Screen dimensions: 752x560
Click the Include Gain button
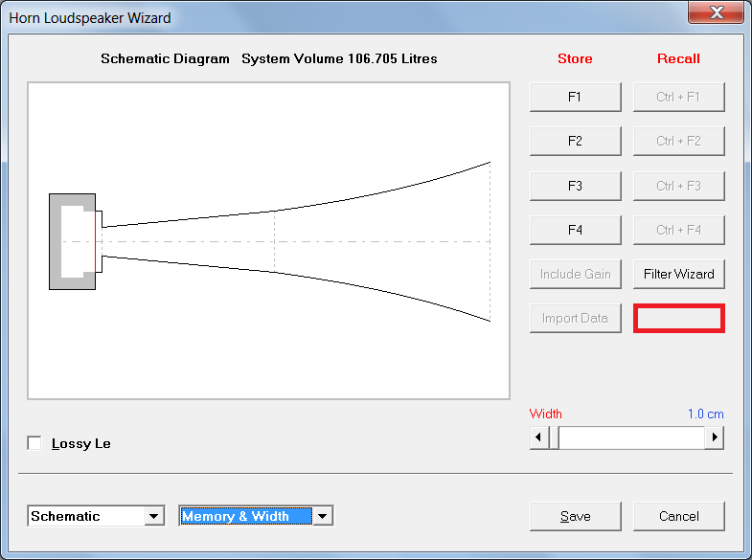pyautogui.click(x=575, y=274)
